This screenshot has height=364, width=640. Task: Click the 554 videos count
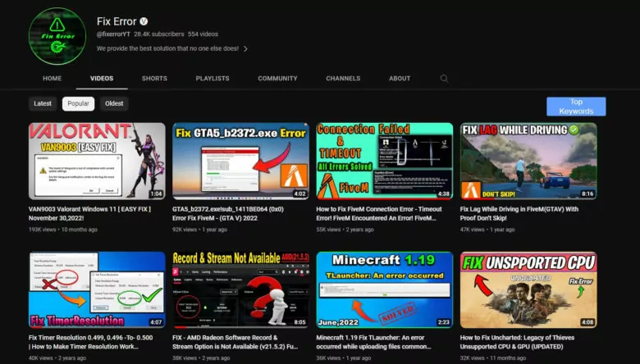[203, 34]
